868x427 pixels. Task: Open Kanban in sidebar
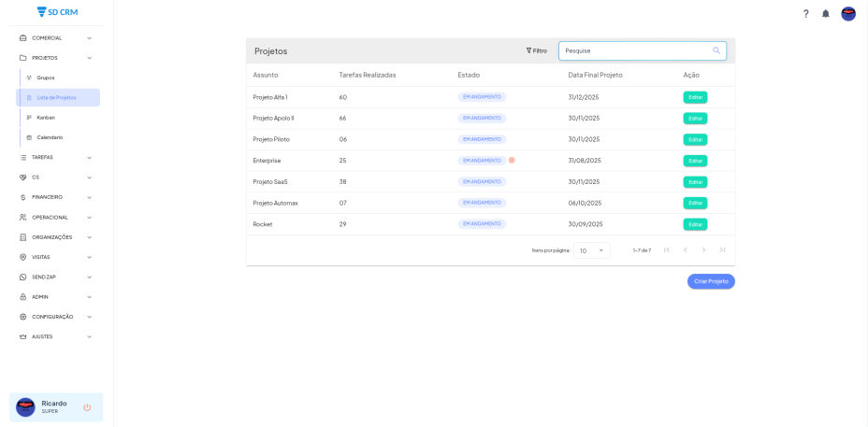point(46,118)
